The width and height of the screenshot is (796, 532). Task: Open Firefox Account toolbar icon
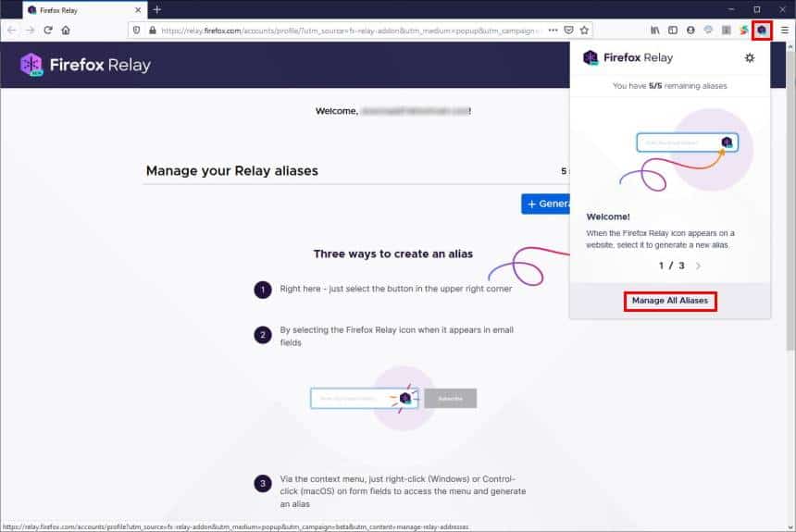(x=690, y=31)
